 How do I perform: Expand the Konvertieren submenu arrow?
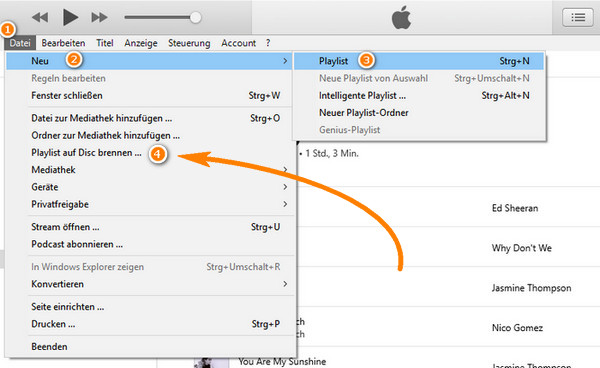click(285, 284)
